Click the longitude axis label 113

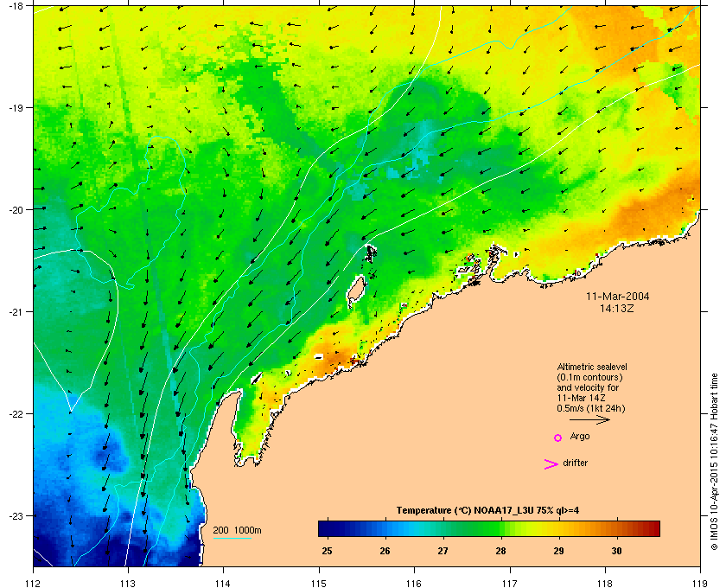[128, 583]
